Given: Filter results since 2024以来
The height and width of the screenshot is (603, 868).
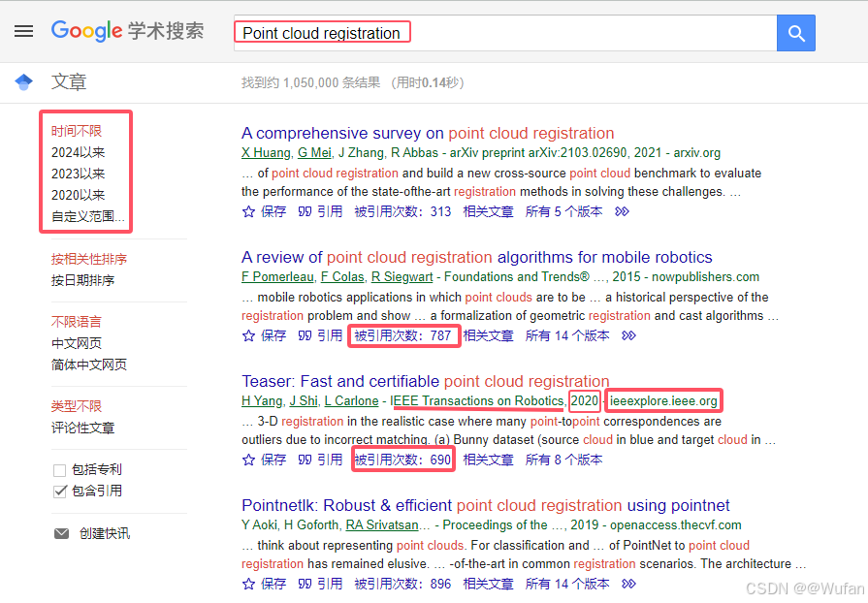Looking at the screenshot, I should (x=78, y=152).
